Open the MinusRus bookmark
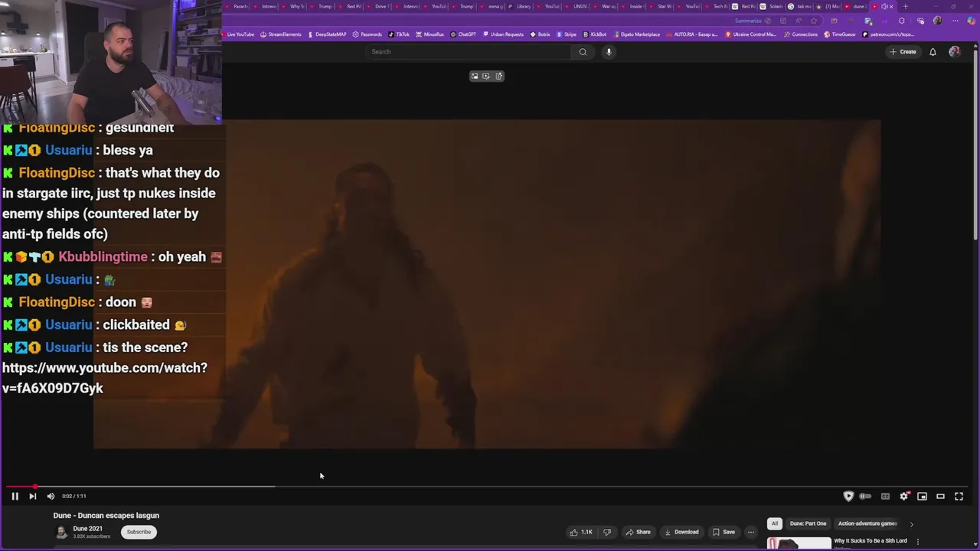 click(430, 34)
